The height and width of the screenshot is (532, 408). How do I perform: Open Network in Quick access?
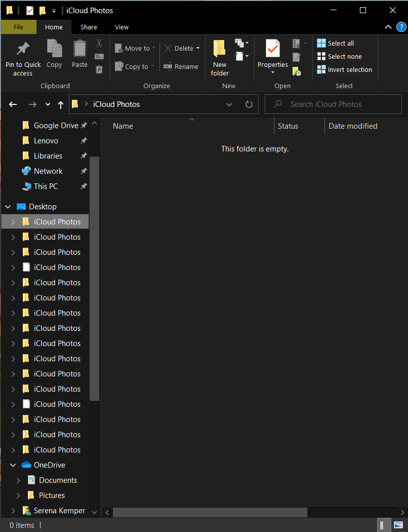[48, 171]
